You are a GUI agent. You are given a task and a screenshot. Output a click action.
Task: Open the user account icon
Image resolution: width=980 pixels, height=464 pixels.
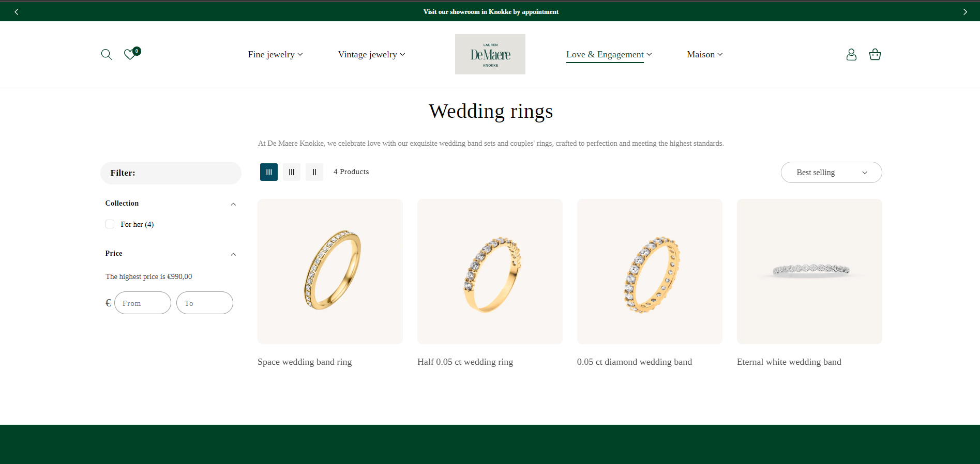click(x=851, y=54)
